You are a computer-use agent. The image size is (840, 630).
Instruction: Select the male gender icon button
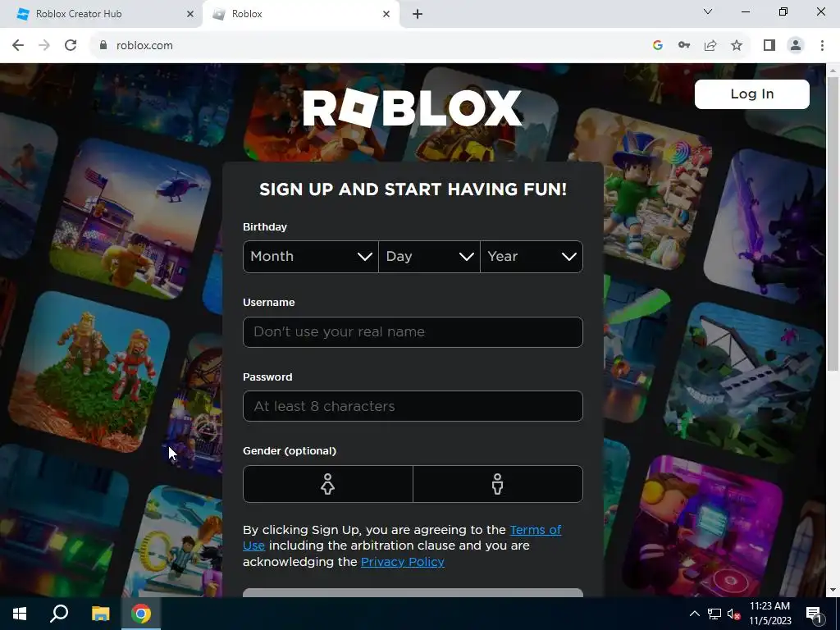[498, 484]
